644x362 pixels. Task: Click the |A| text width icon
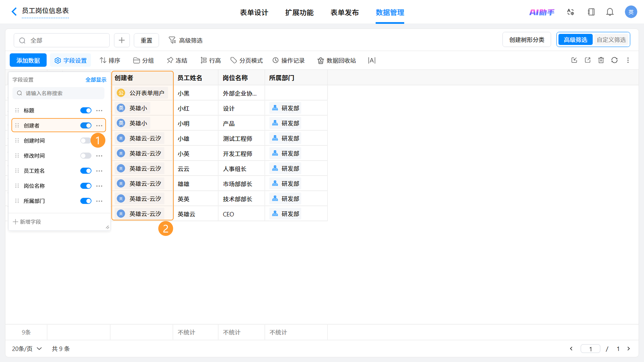click(x=372, y=60)
